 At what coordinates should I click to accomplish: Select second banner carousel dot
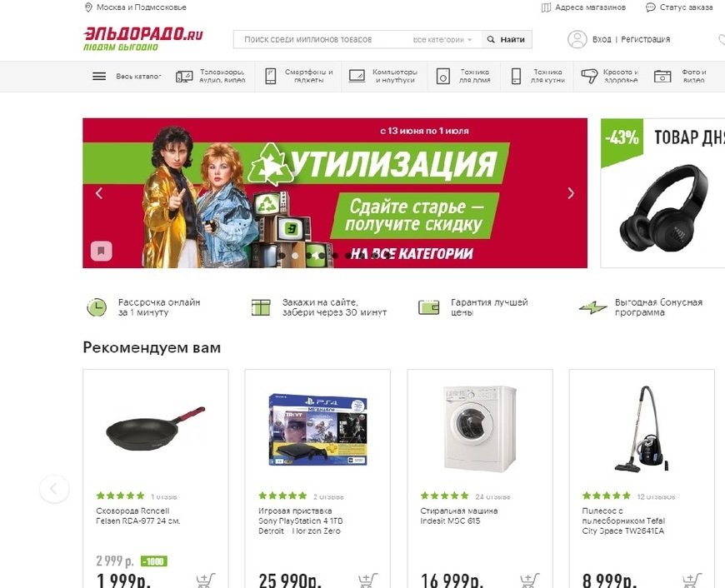(x=295, y=256)
